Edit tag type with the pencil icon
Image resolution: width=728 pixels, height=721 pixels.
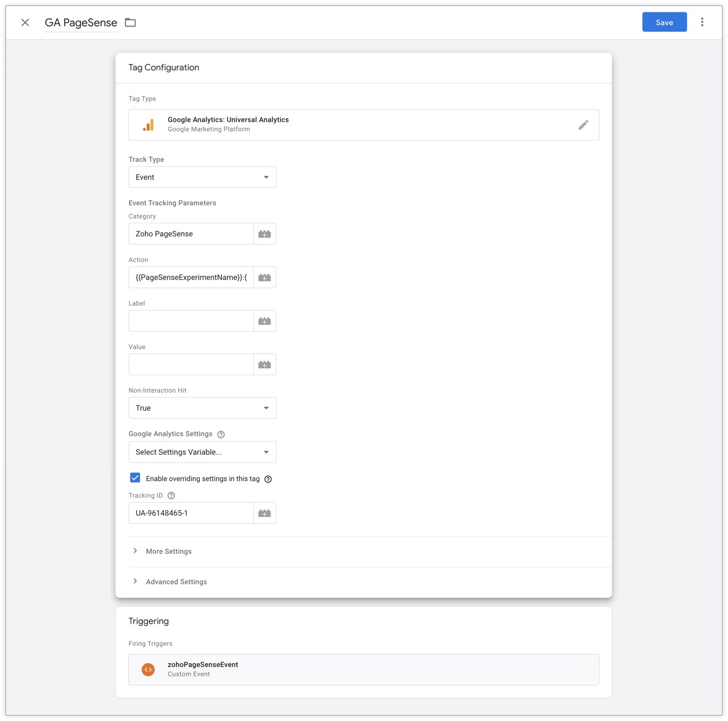(x=583, y=125)
